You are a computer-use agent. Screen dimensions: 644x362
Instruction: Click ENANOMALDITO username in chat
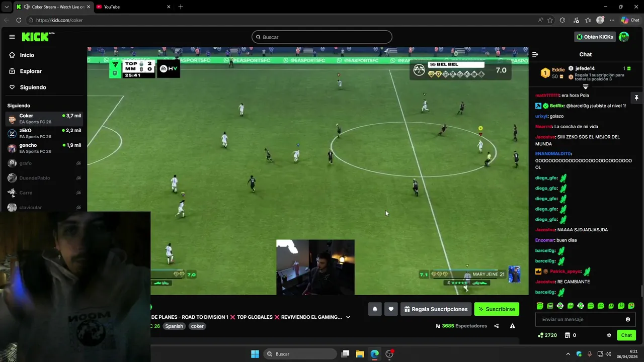553,154
